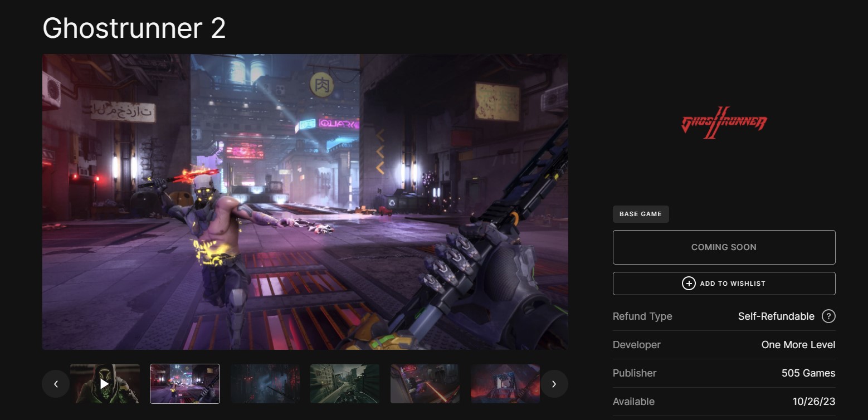868x420 pixels.
Task: Show the red laser screenshot thumbnail
Action: [x=425, y=384]
